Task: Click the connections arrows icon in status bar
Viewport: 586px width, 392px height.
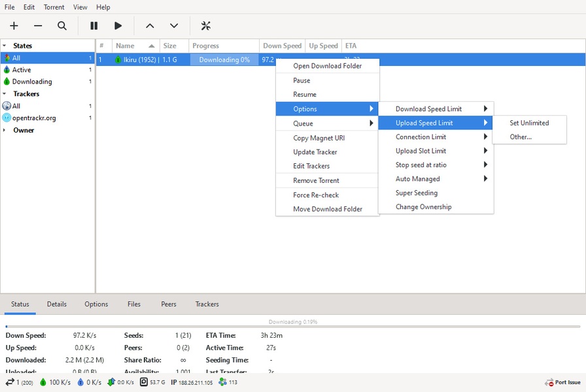Action: point(9,382)
